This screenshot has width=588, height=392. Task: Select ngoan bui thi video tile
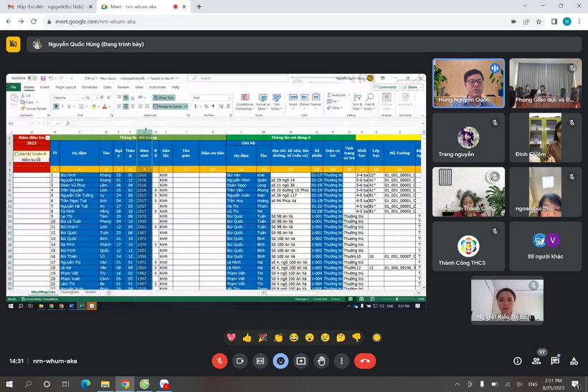coord(545,192)
